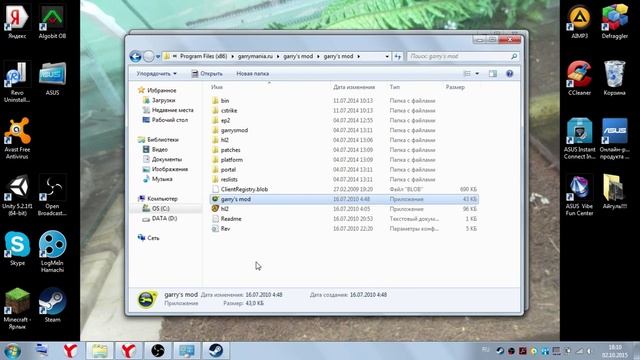Click Новая папка (New folder) button
This screenshot has width=640, height=360.
click(252, 73)
